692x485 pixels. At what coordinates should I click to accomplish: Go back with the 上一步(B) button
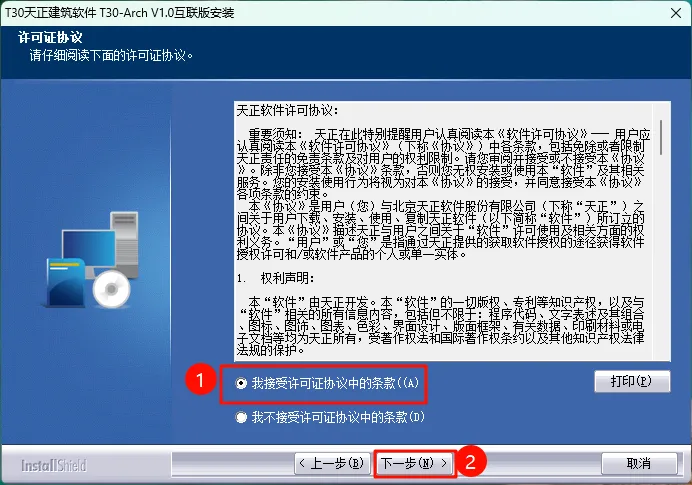click(x=332, y=463)
